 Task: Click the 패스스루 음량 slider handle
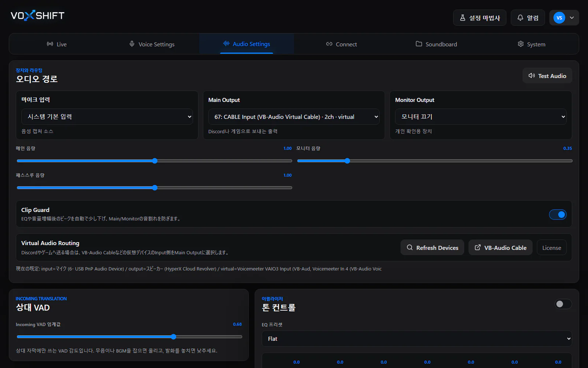(155, 188)
